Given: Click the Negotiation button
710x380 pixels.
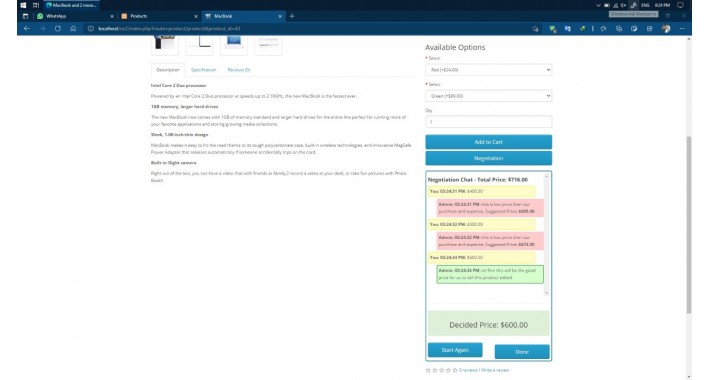Looking at the screenshot, I should (x=489, y=158).
